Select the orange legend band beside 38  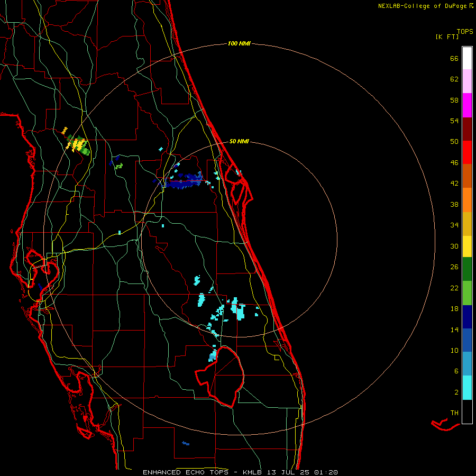pos(467,200)
